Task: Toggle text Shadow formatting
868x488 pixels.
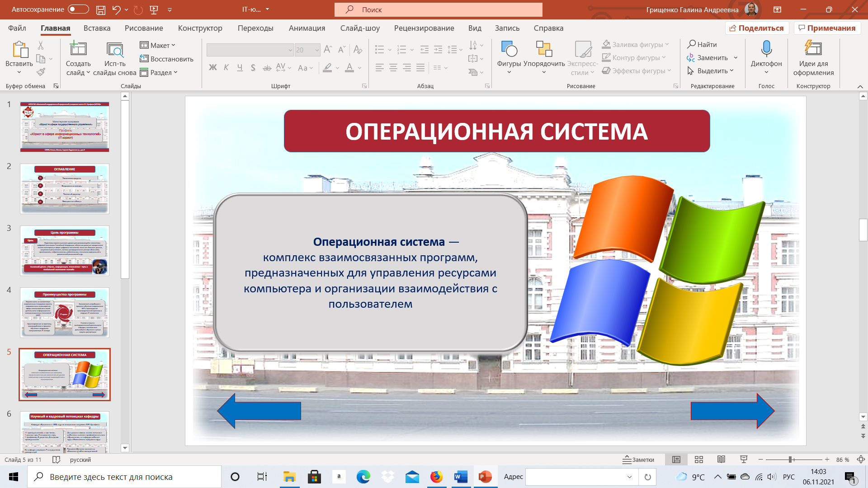Action: coord(253,68)
